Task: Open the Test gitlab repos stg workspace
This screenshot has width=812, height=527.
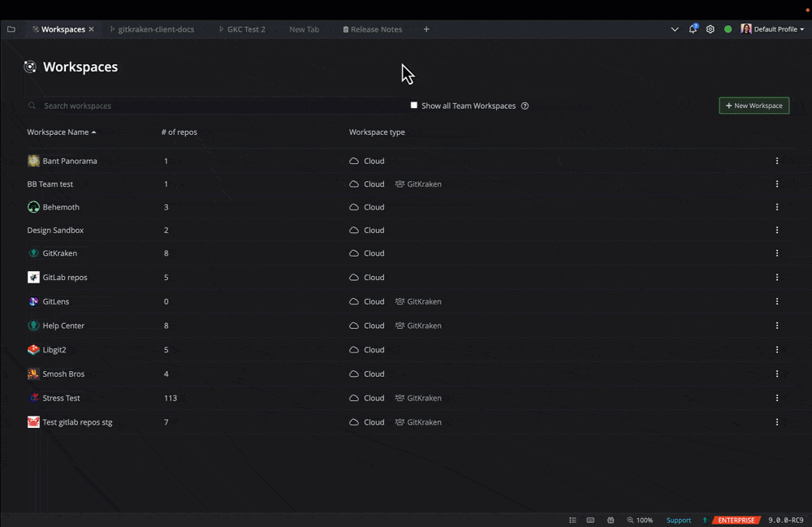Action: click(77, 422)
